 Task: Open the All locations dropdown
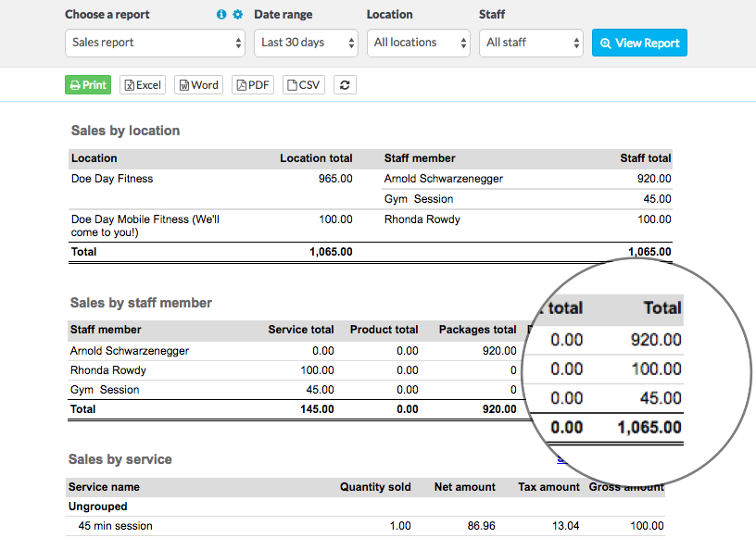coord(419,43)
